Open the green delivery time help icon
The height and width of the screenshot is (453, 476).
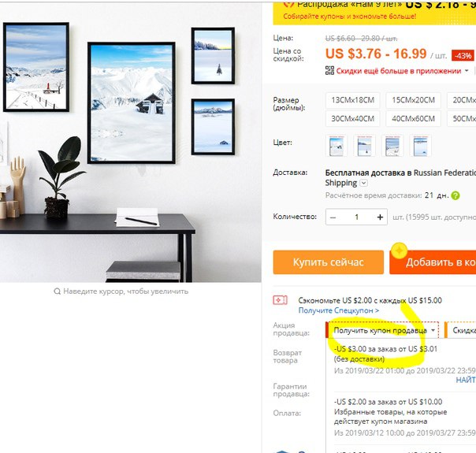pyautogui.click(x=456, y=195)
